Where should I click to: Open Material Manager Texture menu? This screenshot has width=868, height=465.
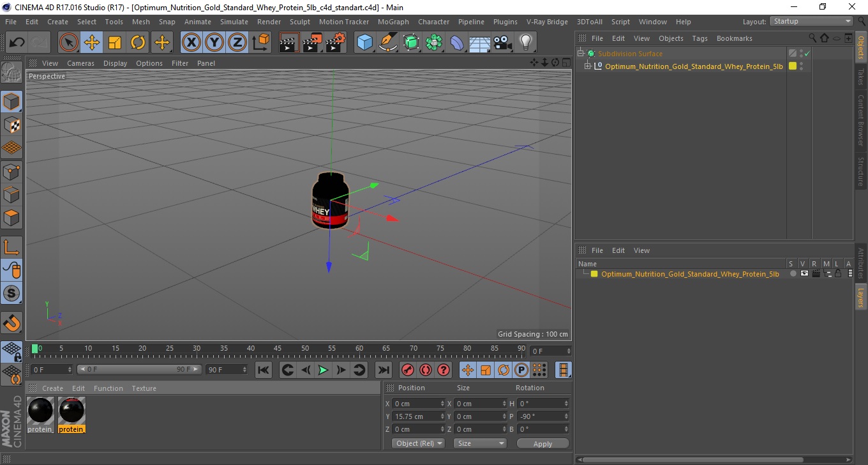tap(144, 388)
